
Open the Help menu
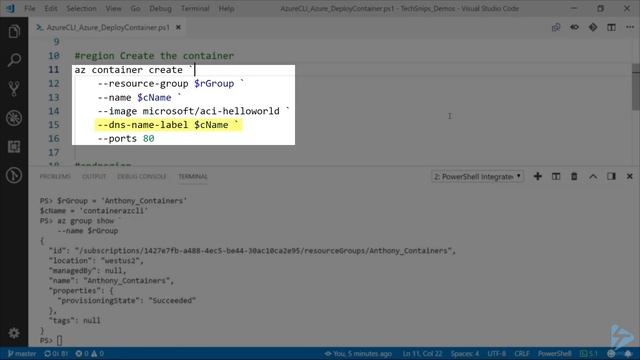[226, 8]
